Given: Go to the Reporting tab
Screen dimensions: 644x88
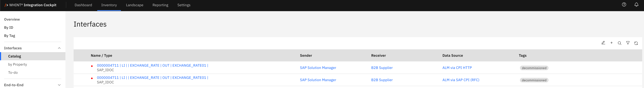Looking at the screenshot, I should tap(160, 5).
